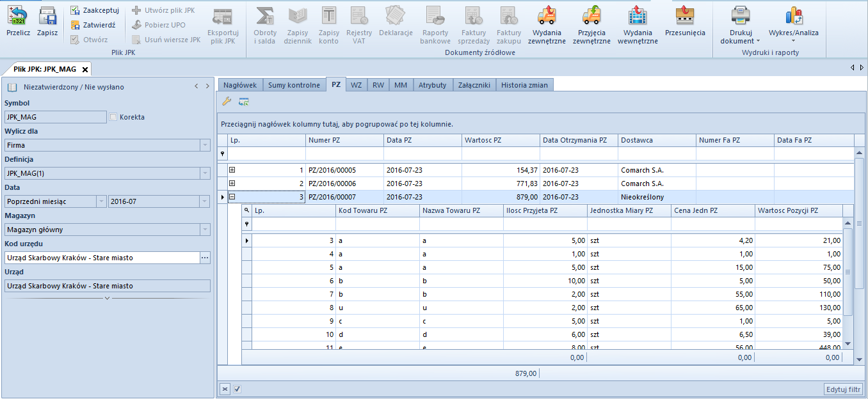Sort by Wartosc PZ column header
Screen dimensions: 868x399
point(501,140)
